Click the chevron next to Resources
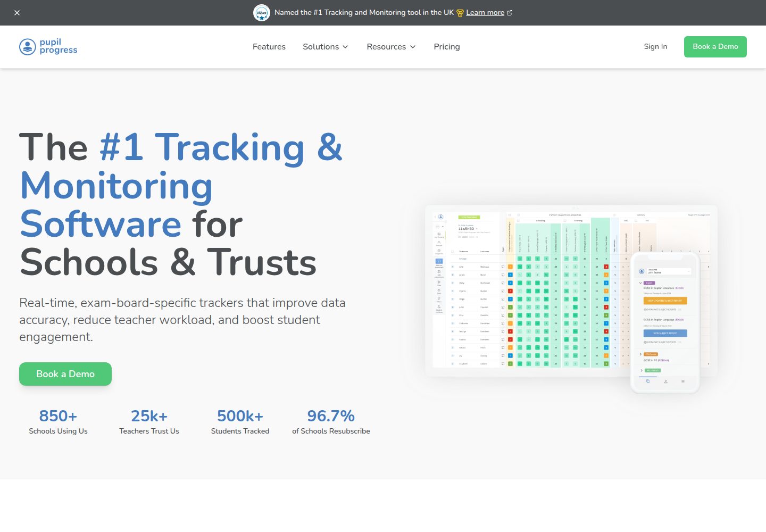 point(413,47)
